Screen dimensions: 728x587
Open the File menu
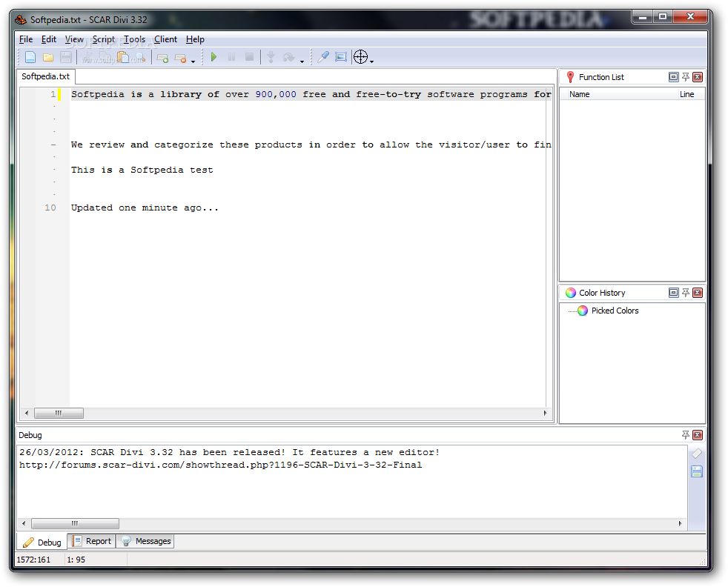[x=26, y=39]
